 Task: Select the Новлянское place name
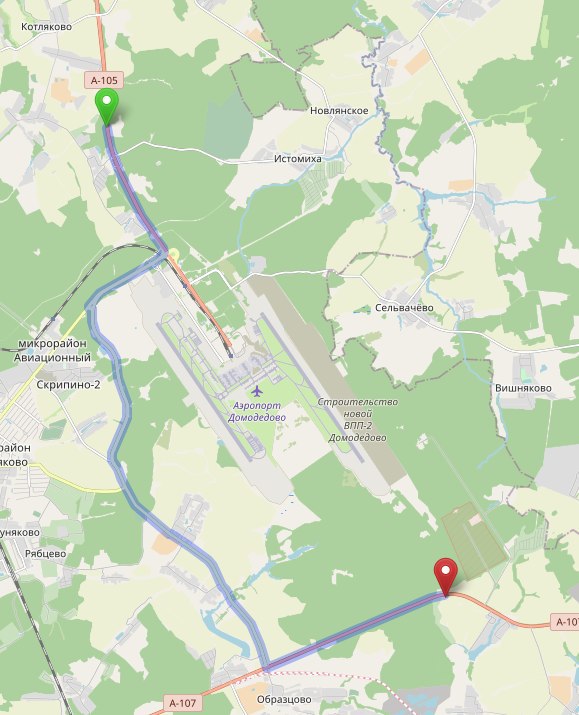(x=339, y=110)
